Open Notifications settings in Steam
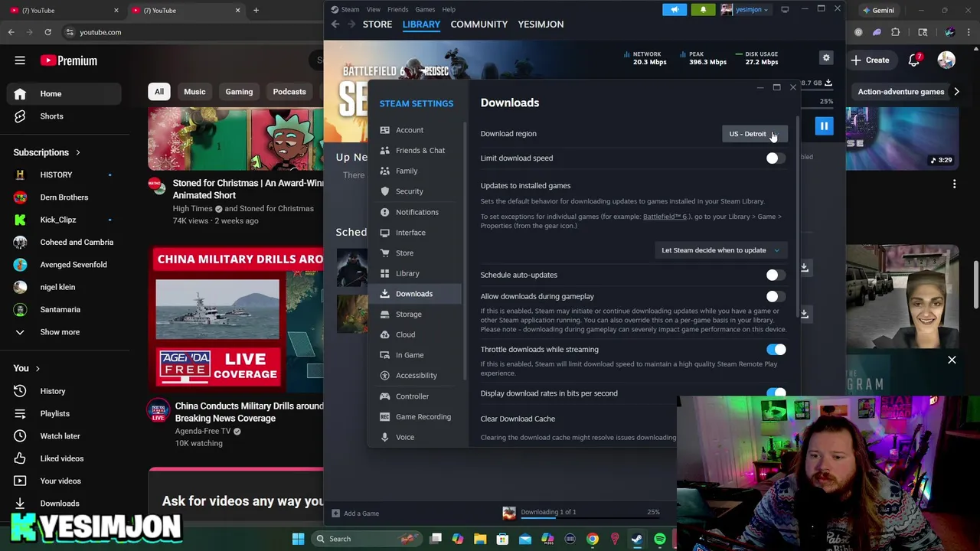 click(x=416, y=212)
